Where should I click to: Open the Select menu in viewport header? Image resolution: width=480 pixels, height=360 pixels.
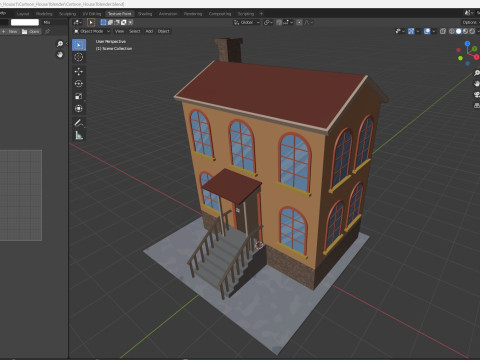135,31
